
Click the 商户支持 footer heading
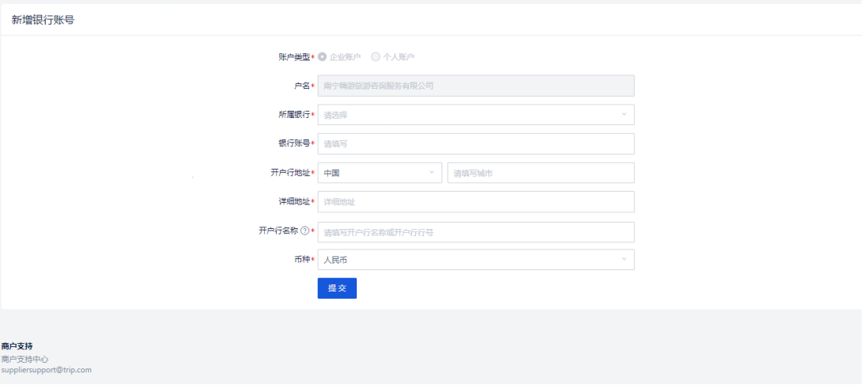coord(17,346)
